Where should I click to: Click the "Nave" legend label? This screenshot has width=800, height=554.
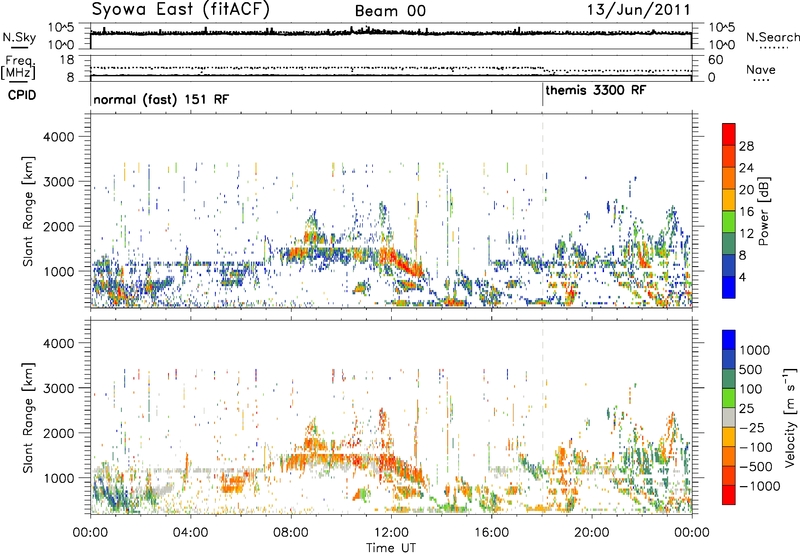pos(760,69)
